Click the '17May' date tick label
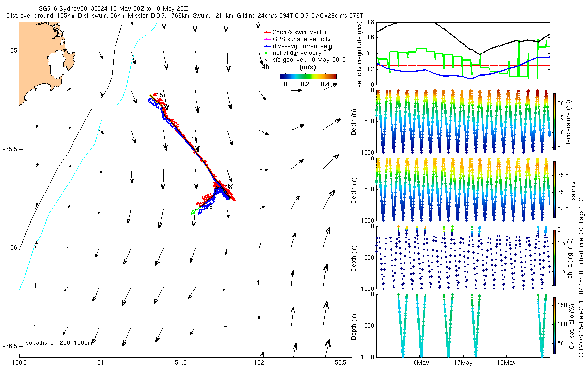 [463, 363]
